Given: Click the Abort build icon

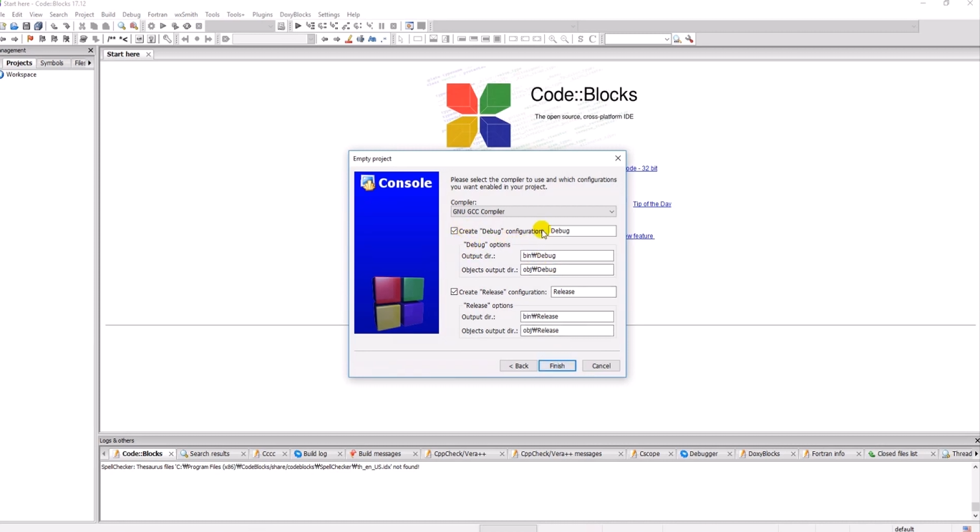Looking at the screenshot, I should (199, 26).
